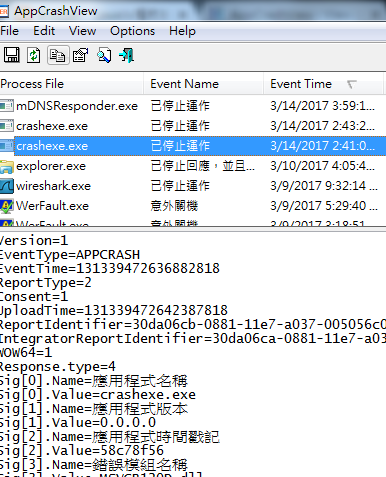Click the EventType=APPCRASH line

70,255
